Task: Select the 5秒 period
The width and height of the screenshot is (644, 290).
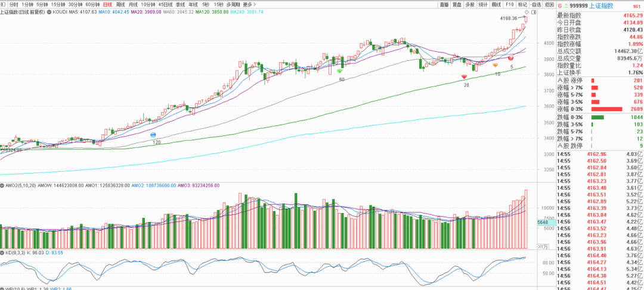Action: (205, 5)
